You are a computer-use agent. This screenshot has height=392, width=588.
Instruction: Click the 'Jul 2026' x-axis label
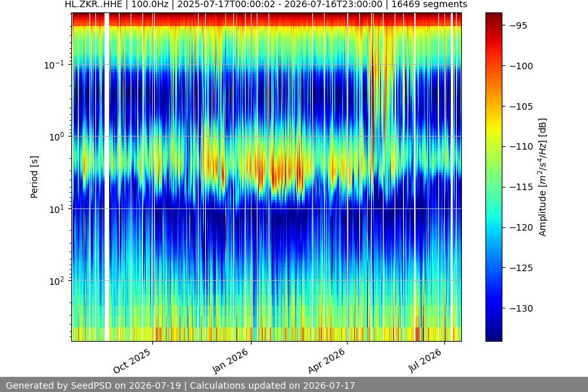(x=425, y=361)
